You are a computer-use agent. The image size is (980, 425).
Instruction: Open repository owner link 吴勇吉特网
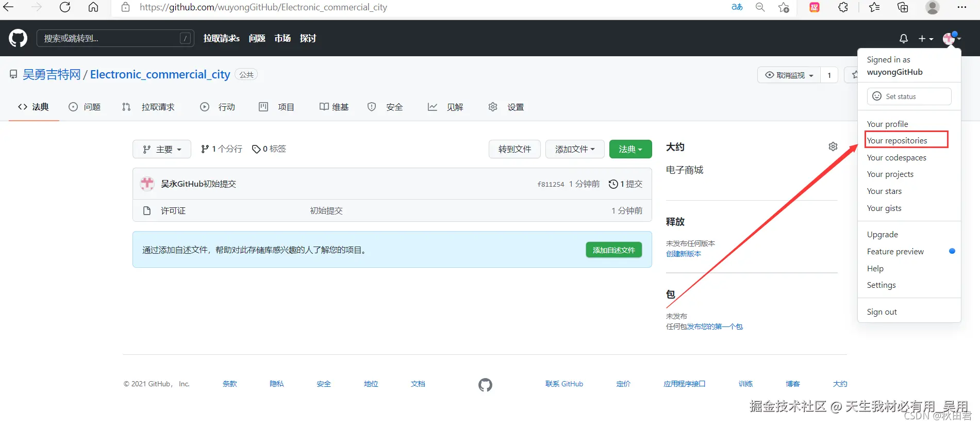tap(52, 74)
